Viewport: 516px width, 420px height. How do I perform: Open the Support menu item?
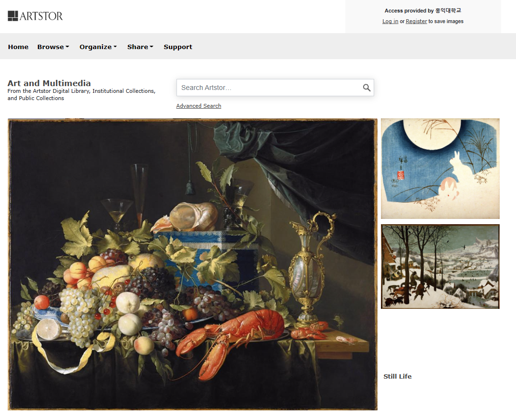[178, 47]
